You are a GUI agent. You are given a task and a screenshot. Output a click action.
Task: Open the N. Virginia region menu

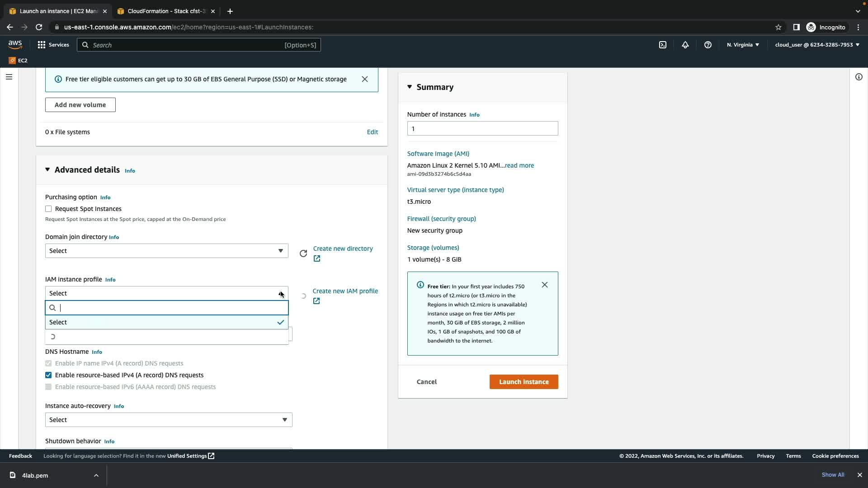743,45
